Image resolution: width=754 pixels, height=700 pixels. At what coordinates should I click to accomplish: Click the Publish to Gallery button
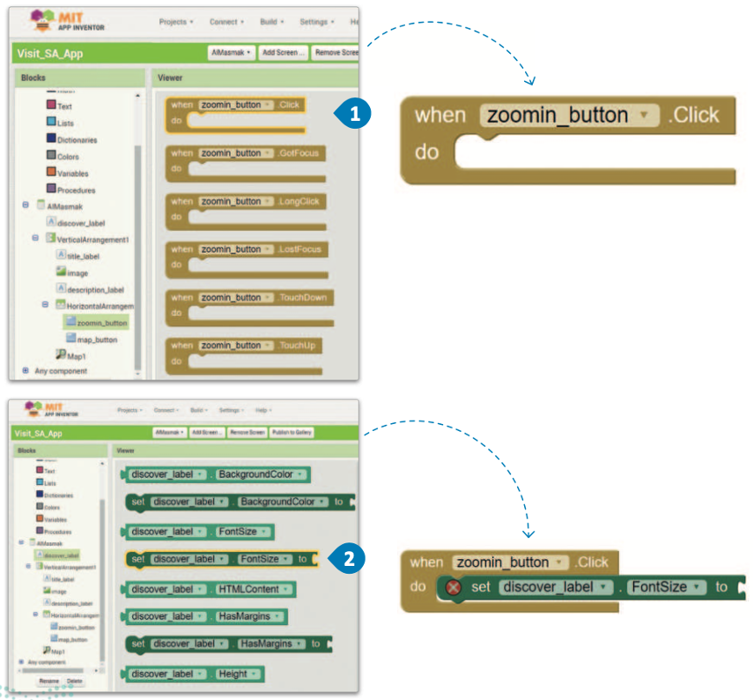click(293, 433)
